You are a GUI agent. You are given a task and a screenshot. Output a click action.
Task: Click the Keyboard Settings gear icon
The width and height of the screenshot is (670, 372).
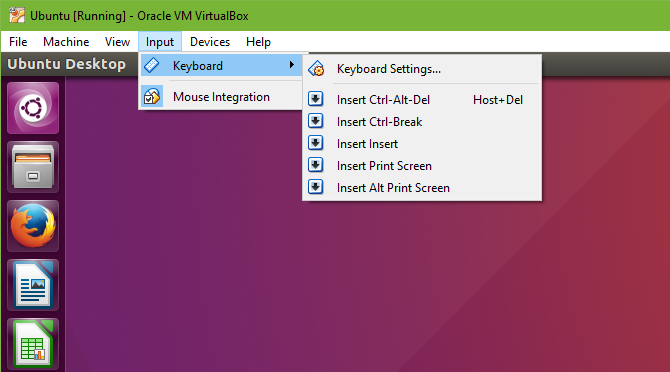point(316,69)
